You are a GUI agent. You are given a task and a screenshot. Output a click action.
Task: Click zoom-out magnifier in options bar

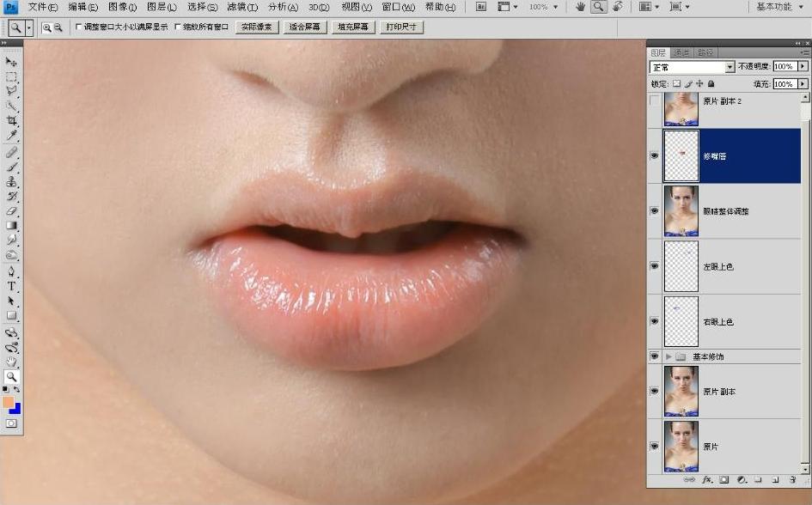(58, 27)
